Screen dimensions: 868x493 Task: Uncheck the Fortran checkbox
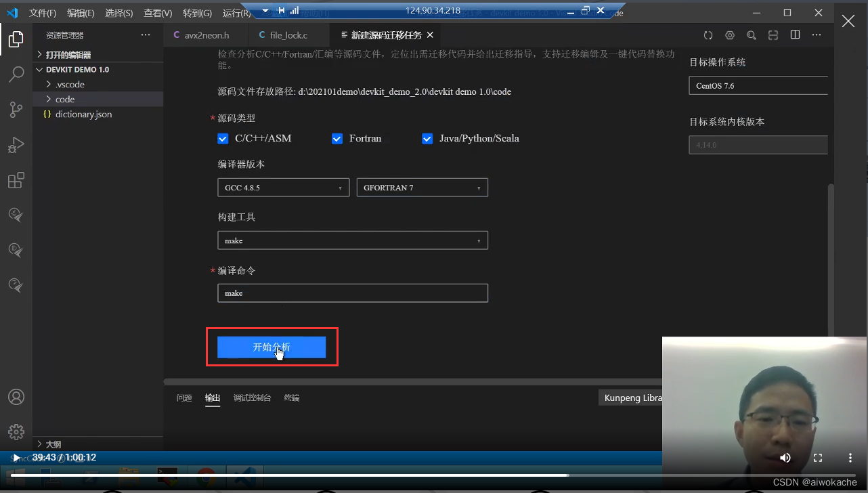tap(337, 139)
